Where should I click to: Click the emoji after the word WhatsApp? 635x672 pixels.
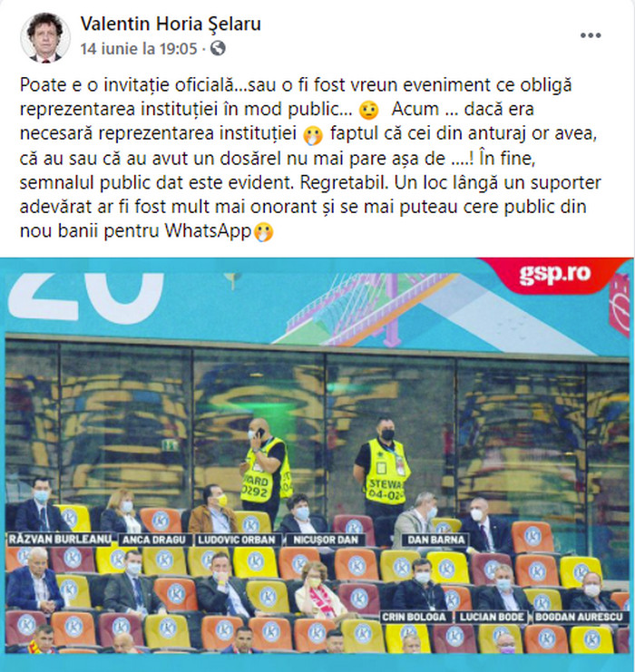click(263, 232)
